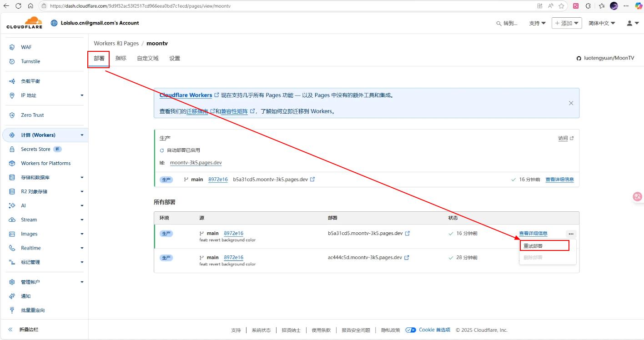Switch to the 部署 tab
The width and height of the screenshot is (644, 340).
tap(99, 58)
